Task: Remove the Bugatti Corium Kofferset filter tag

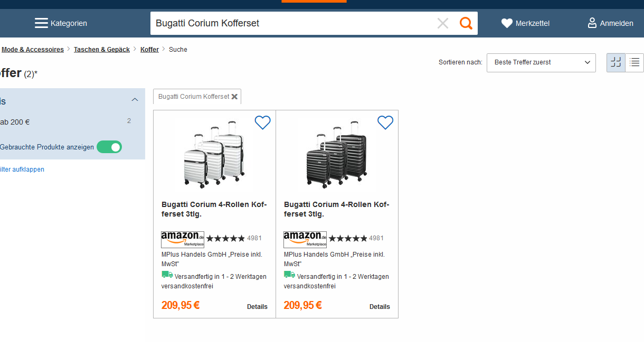Action: pos(234,97)
